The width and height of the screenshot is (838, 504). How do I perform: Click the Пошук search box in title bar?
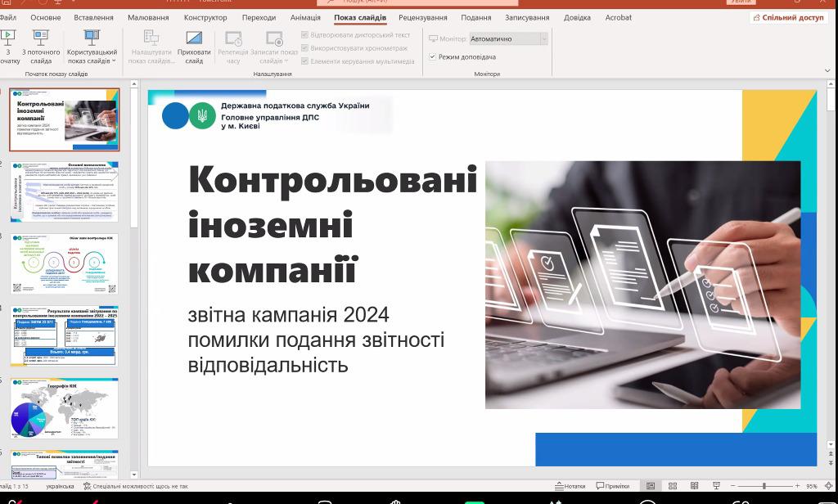(417, 2)
